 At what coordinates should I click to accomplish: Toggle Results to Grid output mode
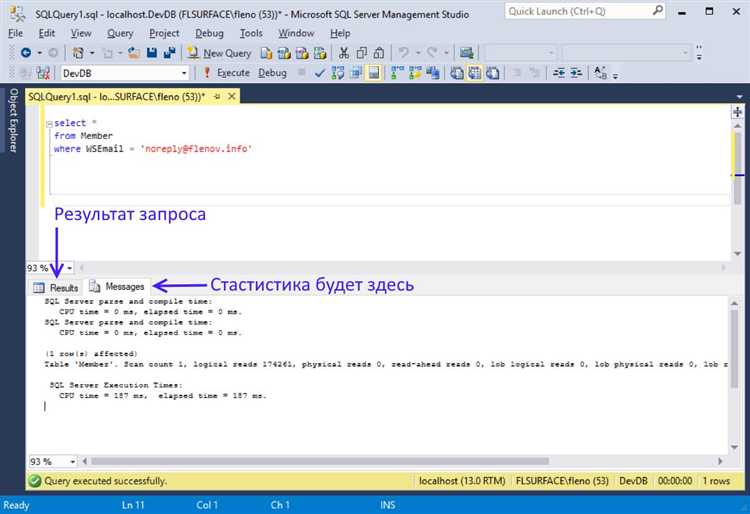click(474, 73)
